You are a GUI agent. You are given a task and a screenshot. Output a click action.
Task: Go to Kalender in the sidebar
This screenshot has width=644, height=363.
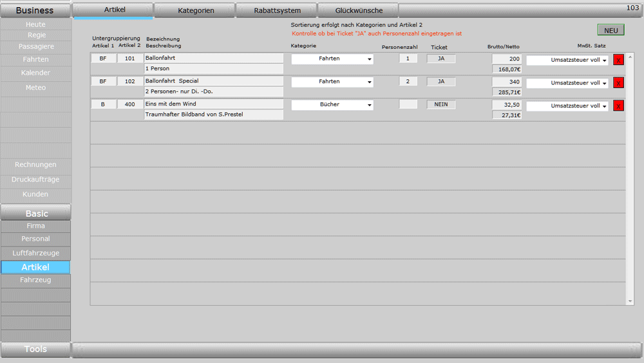(35, 73)
